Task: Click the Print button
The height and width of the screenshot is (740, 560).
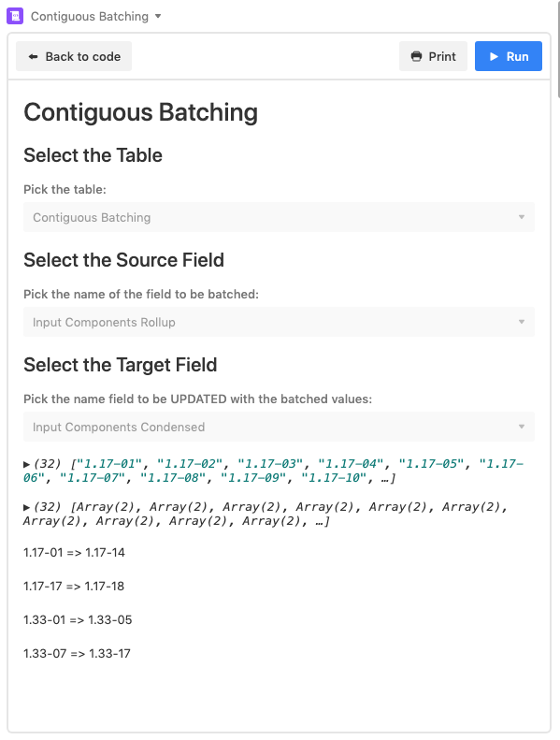Action: coord(433,57)
